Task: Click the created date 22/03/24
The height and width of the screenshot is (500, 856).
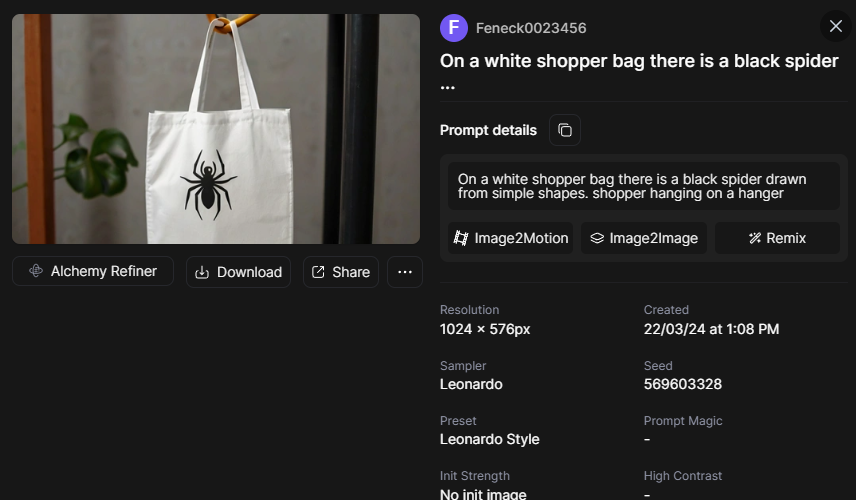Action: coord(711,329)
